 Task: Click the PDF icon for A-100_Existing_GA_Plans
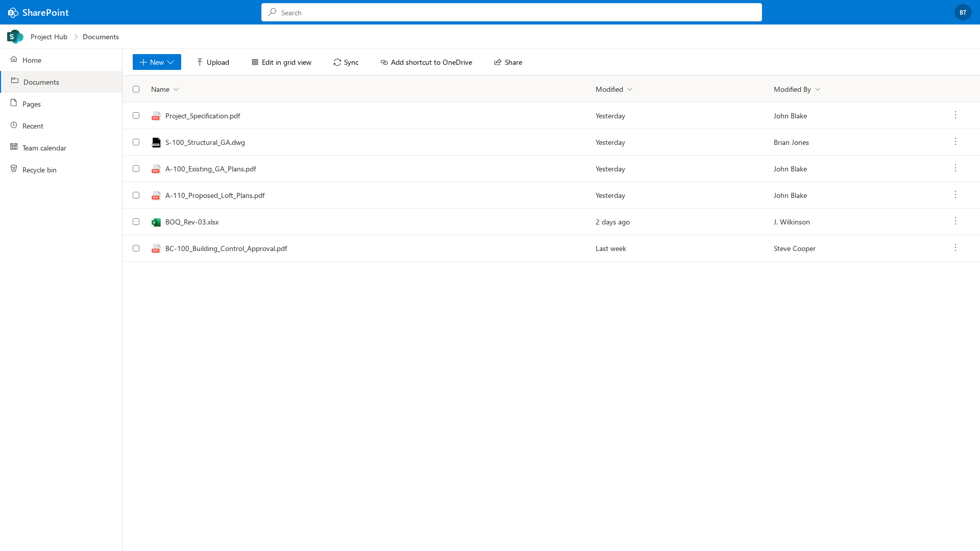point(156,169)
